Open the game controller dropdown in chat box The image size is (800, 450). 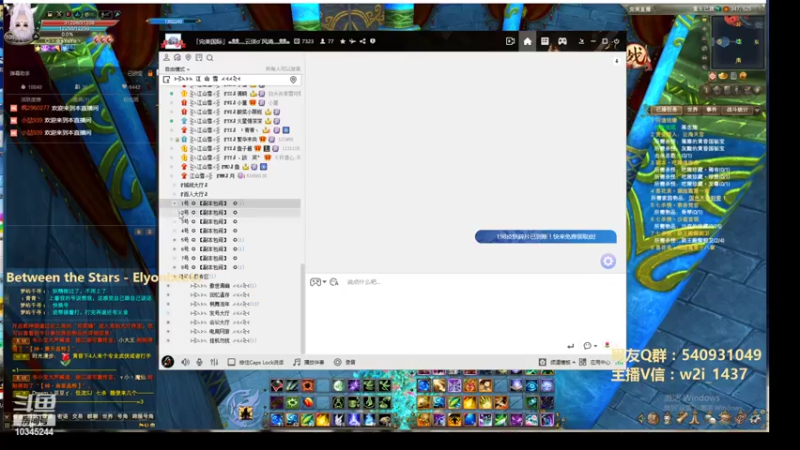click(318, 282)
